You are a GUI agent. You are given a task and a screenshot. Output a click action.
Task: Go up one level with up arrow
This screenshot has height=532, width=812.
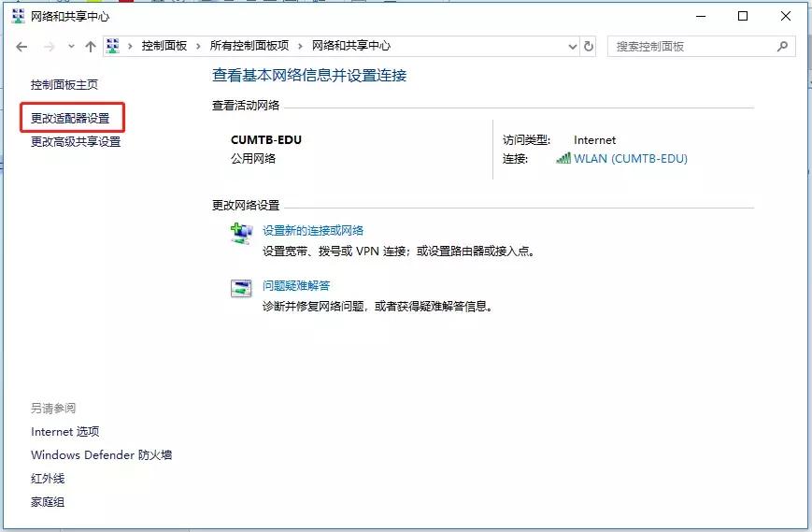click(x=91, y=47)
